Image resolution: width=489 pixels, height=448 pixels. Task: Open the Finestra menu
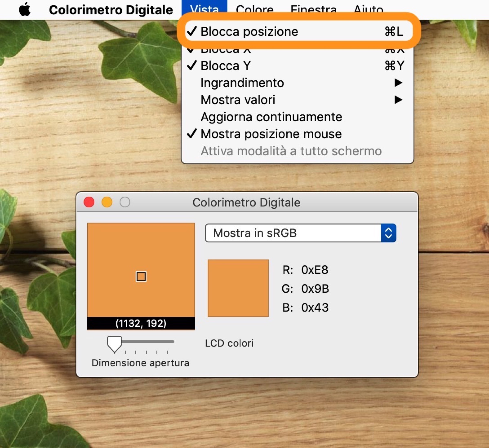313,9
